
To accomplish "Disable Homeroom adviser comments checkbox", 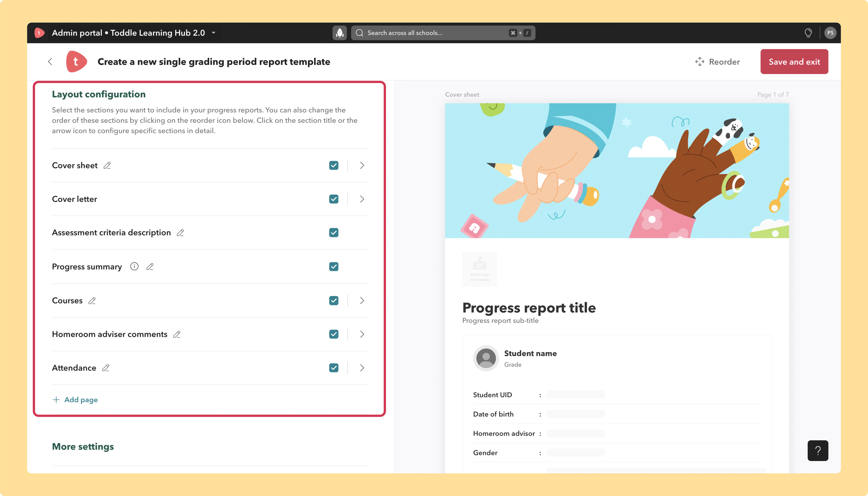I will coord(334,334).
